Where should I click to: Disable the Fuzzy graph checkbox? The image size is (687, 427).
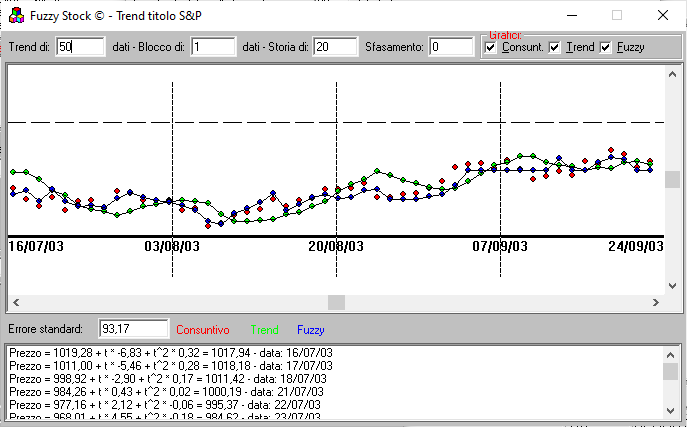tap(605, 47)
